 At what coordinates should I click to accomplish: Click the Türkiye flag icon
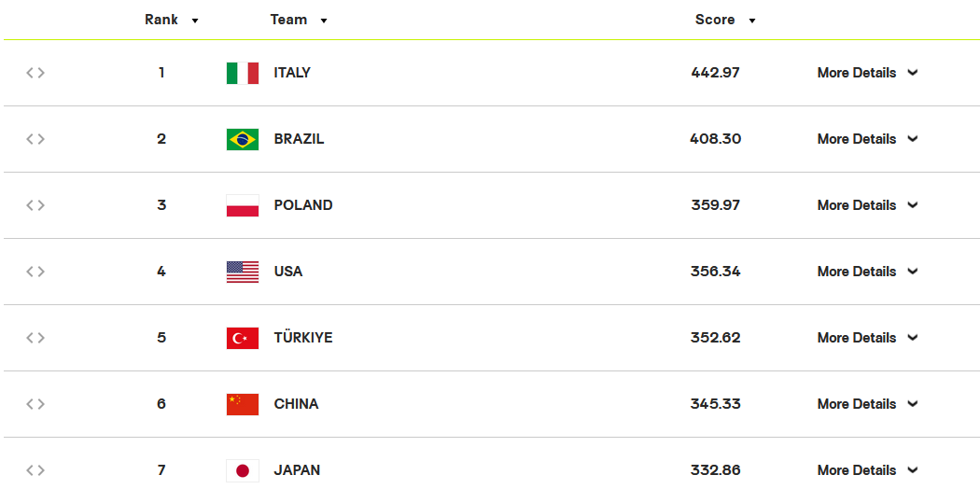(243, 338)
